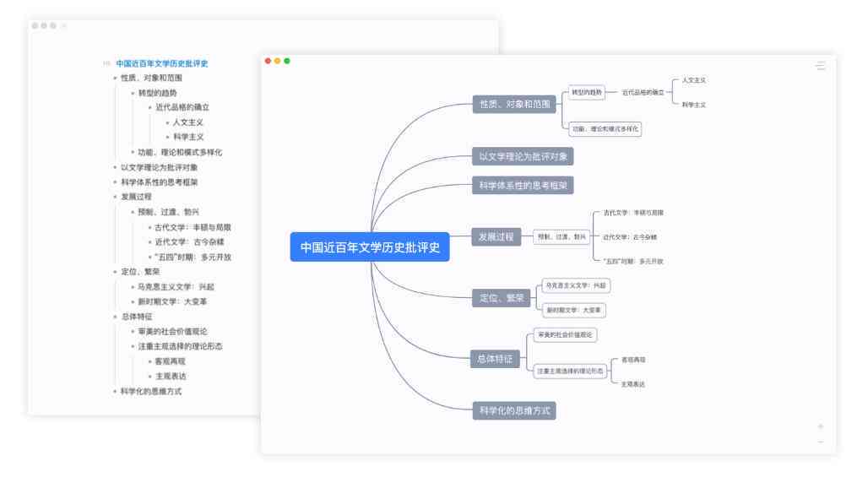Image resolution: width=868 pixels, height=488 pixels.
Task: Click subnode 马克思主义文学:兴起 in mind map
Action: [576, 285]
